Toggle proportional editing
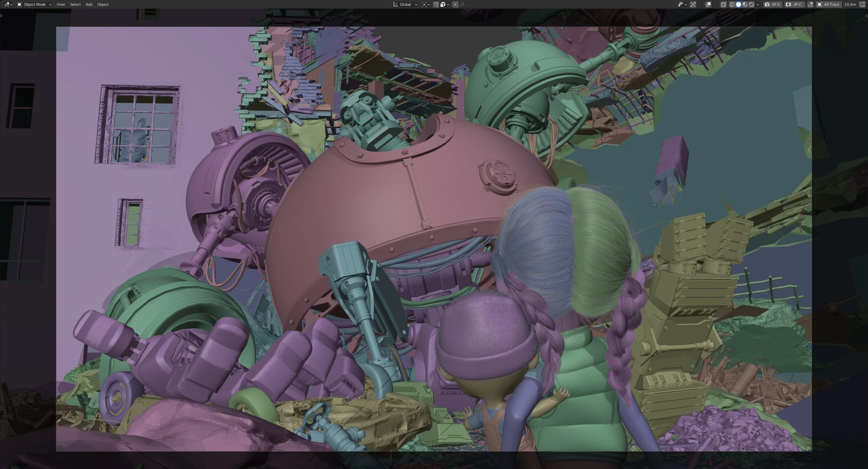The width and height of the screenshot is (868, 469). click(455, 5)
